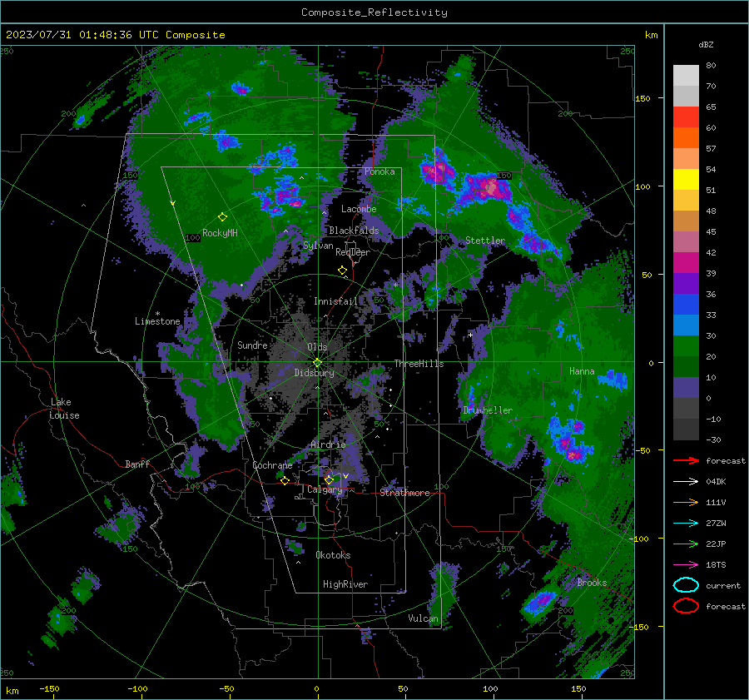Select the light gray 80–70 dBZ swatch
Viewport: 749px width, 700px height.
(x=686, y=75)
